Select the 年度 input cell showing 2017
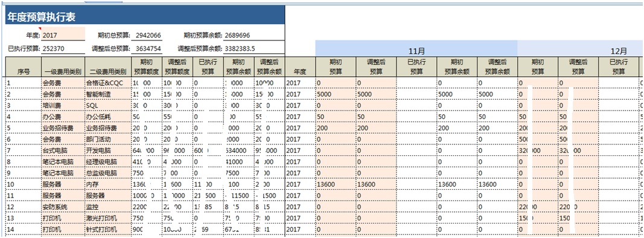This screenshot has height=238, width=644. [63, 35]
